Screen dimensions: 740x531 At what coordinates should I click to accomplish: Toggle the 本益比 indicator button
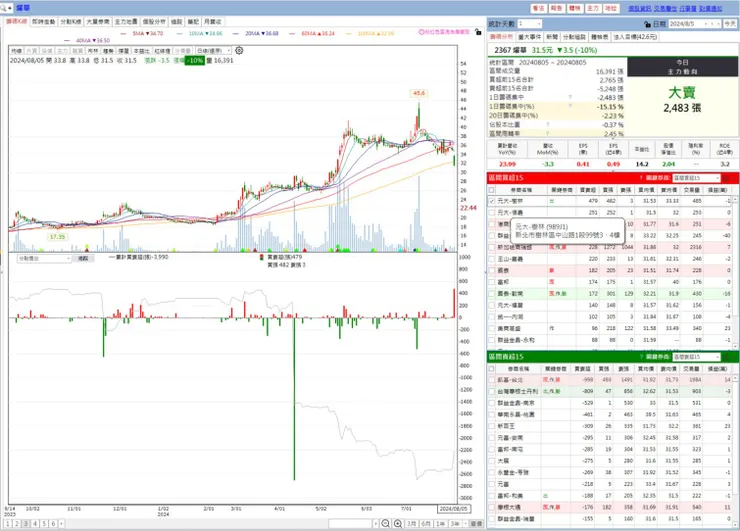pos(142,51)
